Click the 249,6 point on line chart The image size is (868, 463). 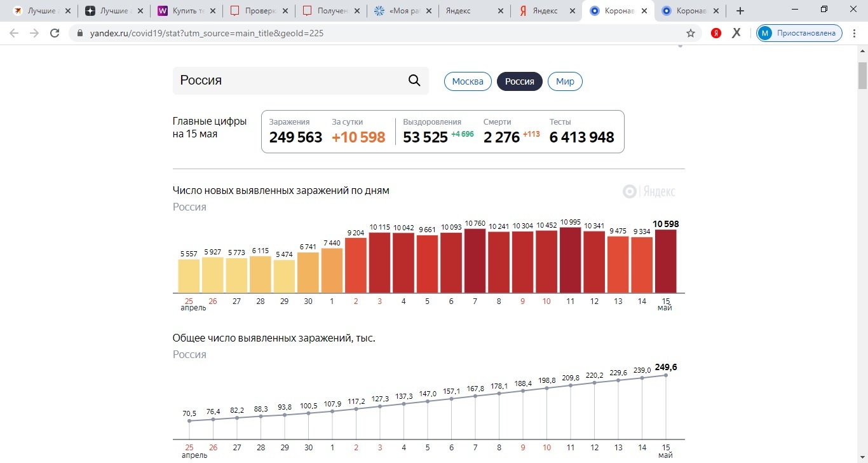pyautogui.click(x=666, y=375)
